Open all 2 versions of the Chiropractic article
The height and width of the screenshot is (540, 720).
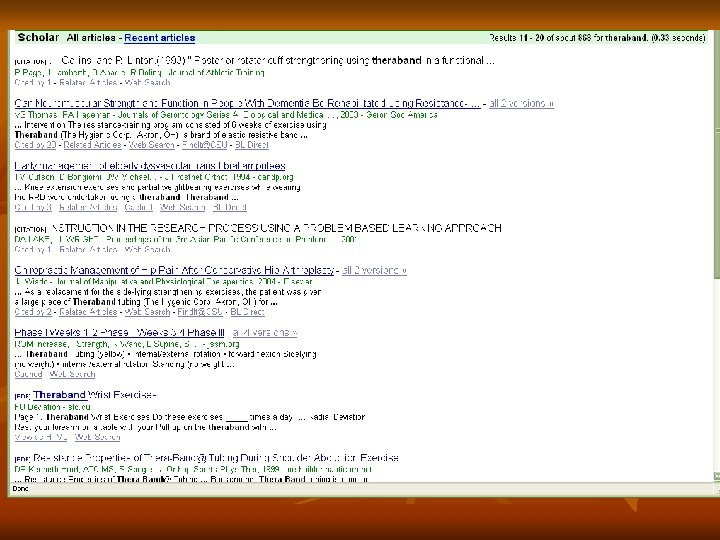pos(374,270)
